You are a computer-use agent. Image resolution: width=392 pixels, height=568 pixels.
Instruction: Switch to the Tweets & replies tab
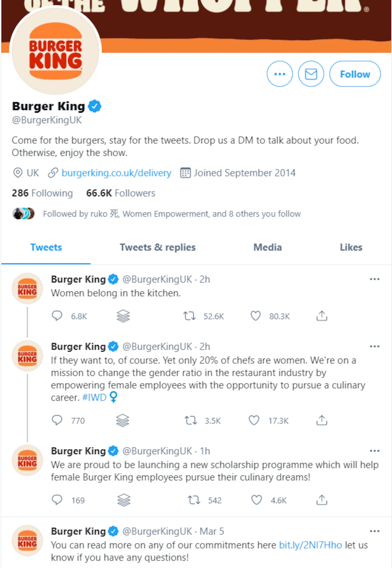(158, 247)
